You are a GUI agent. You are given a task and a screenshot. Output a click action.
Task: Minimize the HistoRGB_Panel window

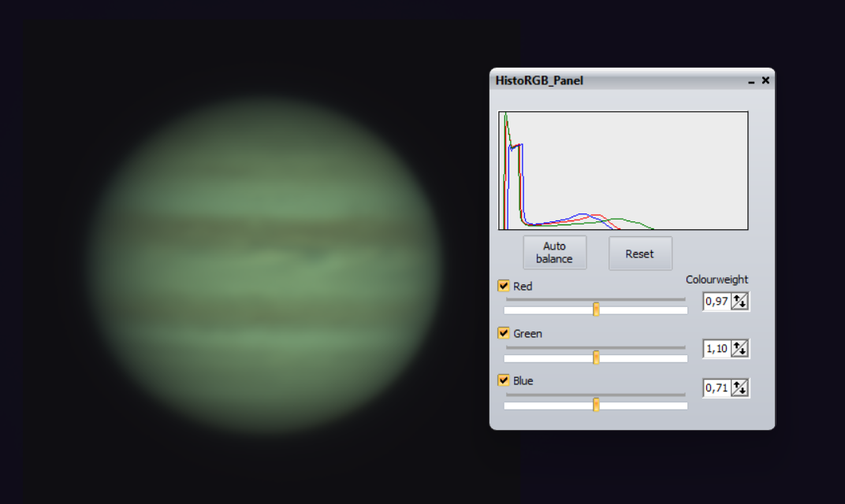751,81
